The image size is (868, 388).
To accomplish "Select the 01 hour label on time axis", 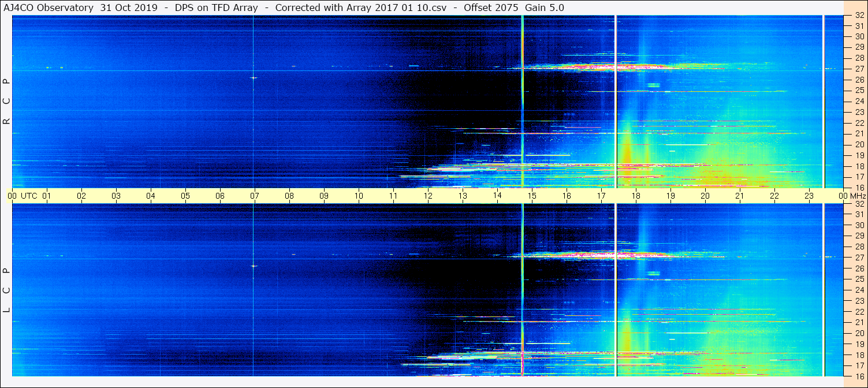I will [47, 196].
